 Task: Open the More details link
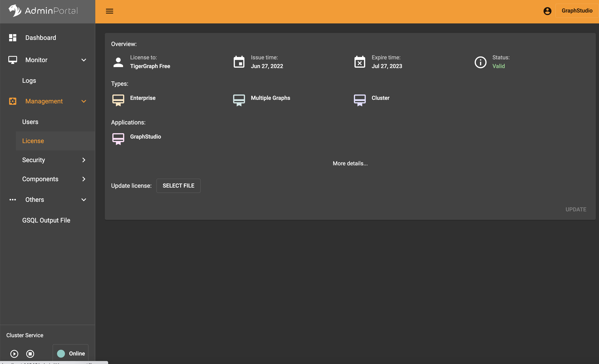(350, 163)
